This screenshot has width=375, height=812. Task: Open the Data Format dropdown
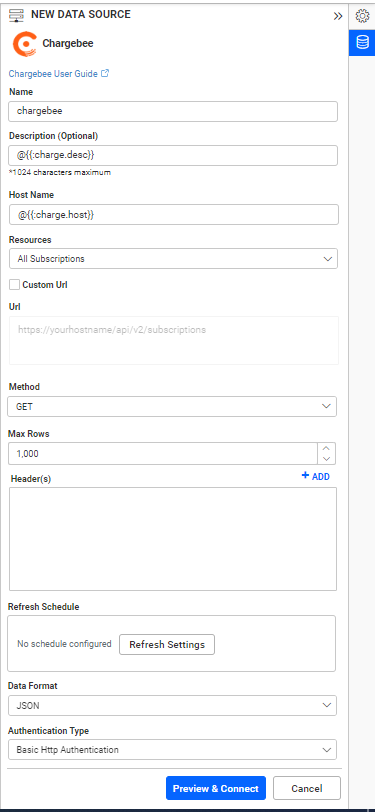pyautogui.click(x=172, y=705)
